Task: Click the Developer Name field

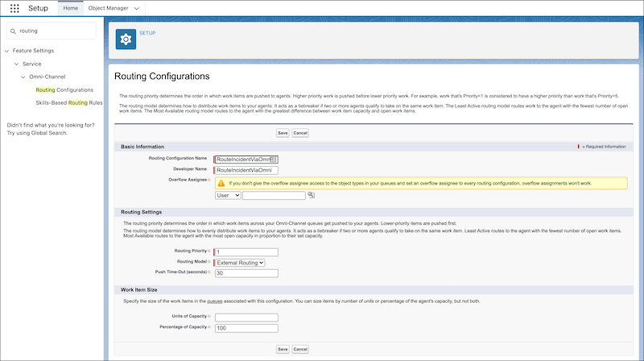Action: [246, 170]
